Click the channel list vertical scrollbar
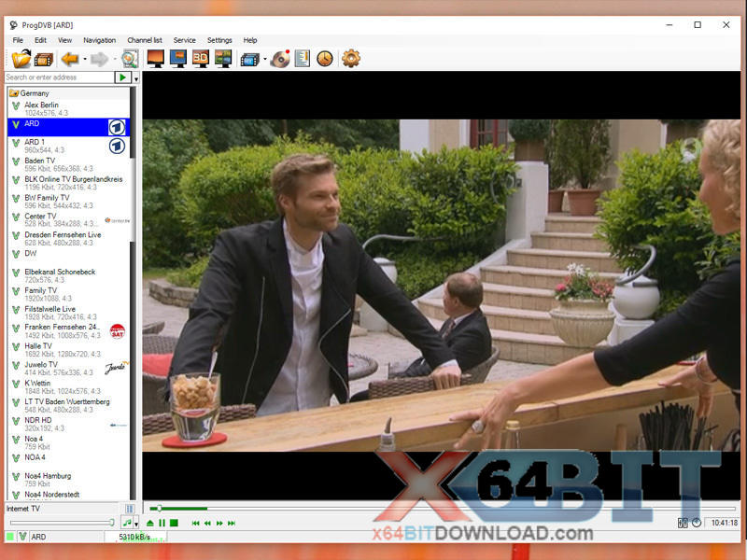Image resolution: width=747 pixels, height=560 pixels. click(x=133, y=293)
